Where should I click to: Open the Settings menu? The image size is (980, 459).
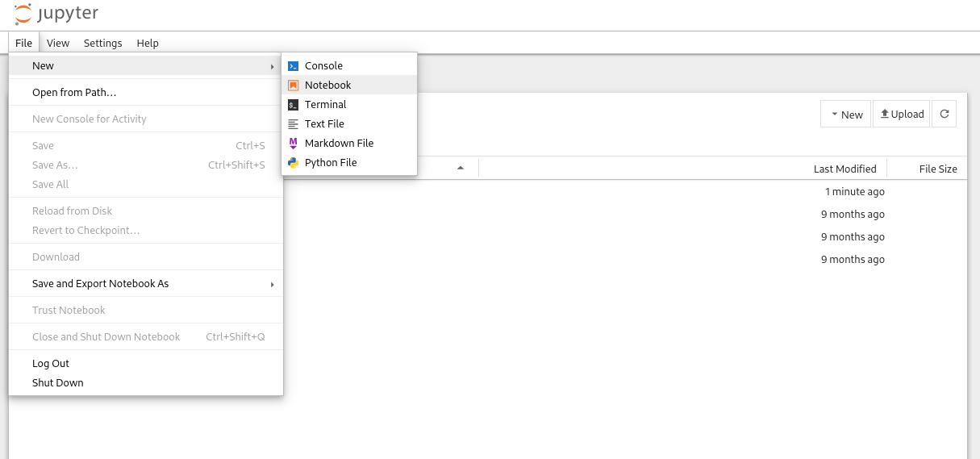point(102,44)
